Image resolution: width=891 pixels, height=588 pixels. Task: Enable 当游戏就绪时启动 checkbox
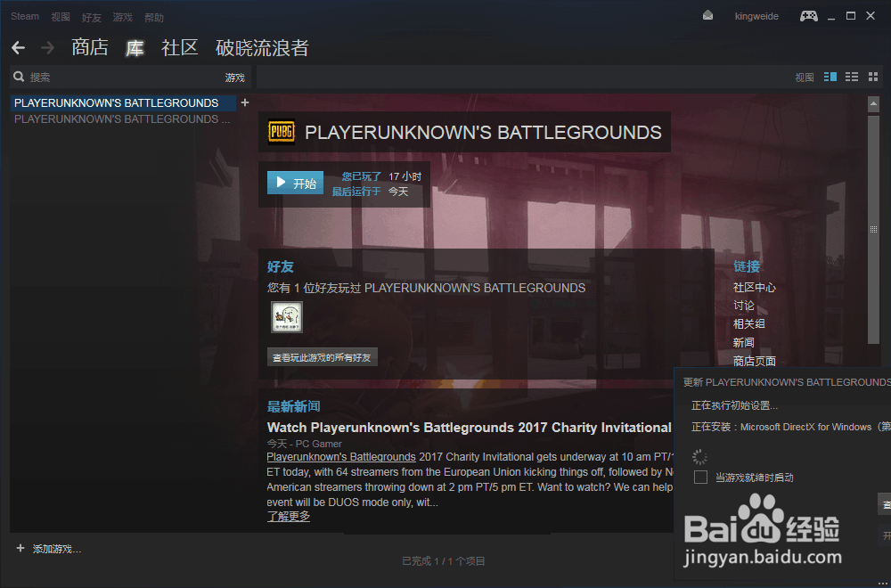click(700, 478)
